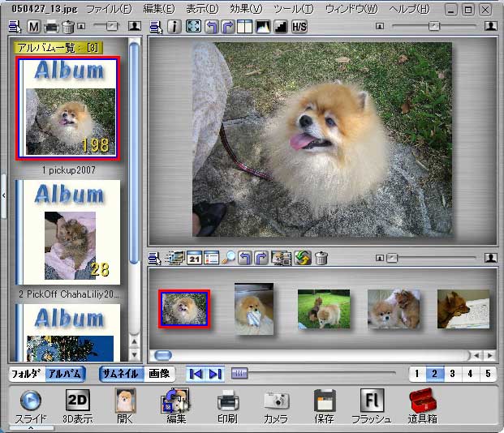504x433 pixels.
Task: Click the H/S button in image toolbar
Action: tap(299, 27)
